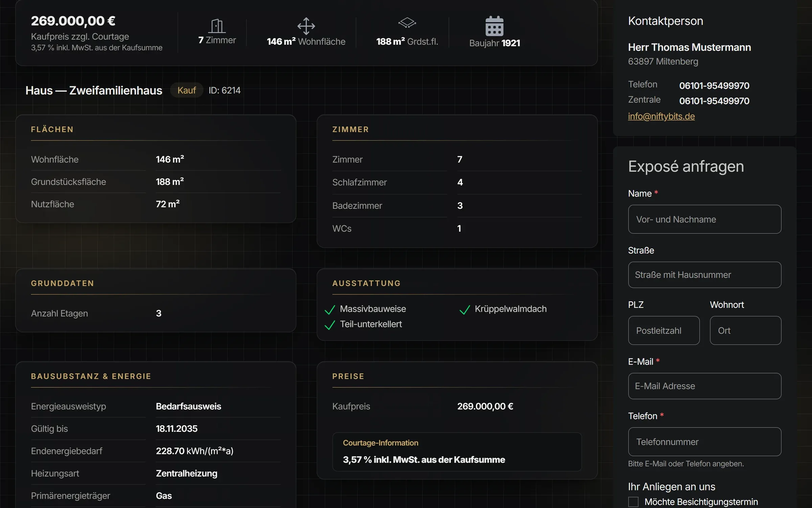Click into the Postleitzahl field
The image size is (812, 508).
click(664, 331)
